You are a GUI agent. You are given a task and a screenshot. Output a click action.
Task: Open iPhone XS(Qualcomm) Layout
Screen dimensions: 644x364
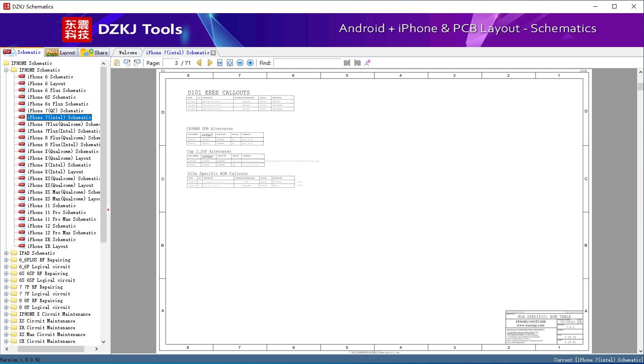[61, 185]
